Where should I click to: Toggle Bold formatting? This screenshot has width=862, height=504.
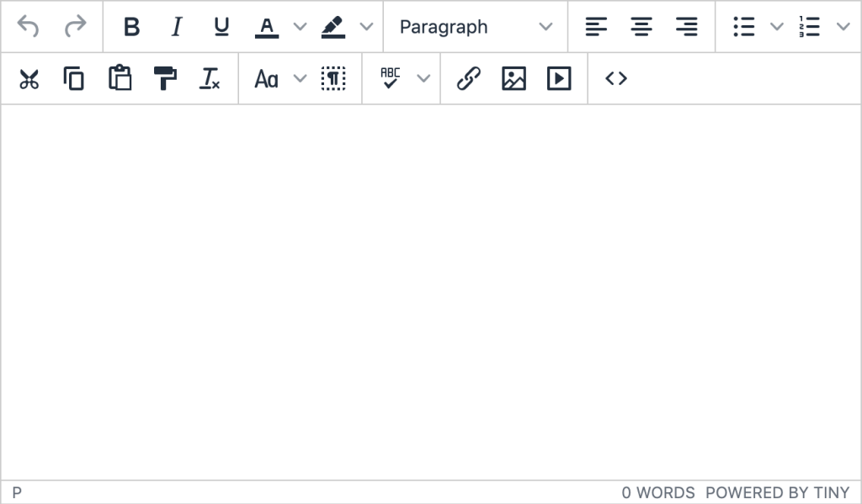pos(131,27)
